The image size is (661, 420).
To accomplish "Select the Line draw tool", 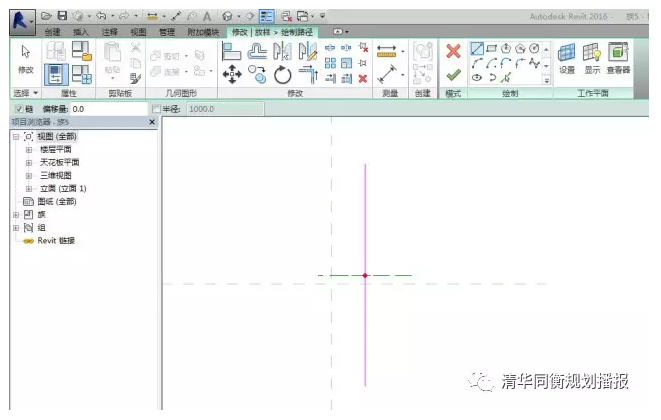I will [477, 48].
